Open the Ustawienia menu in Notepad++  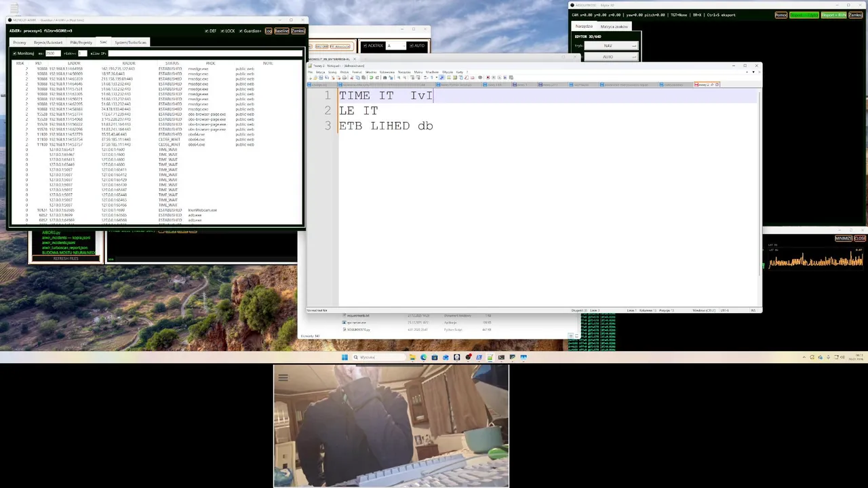[x=387, y=72]
